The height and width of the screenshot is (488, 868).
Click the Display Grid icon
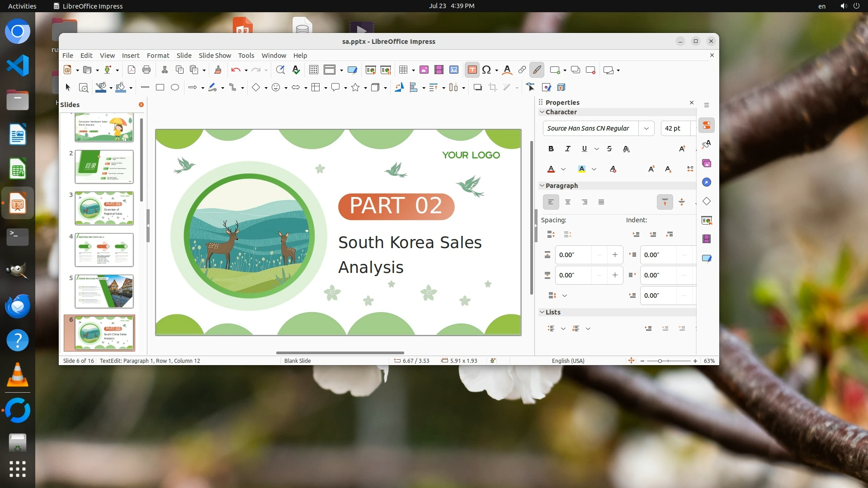[x=313, y=70]
